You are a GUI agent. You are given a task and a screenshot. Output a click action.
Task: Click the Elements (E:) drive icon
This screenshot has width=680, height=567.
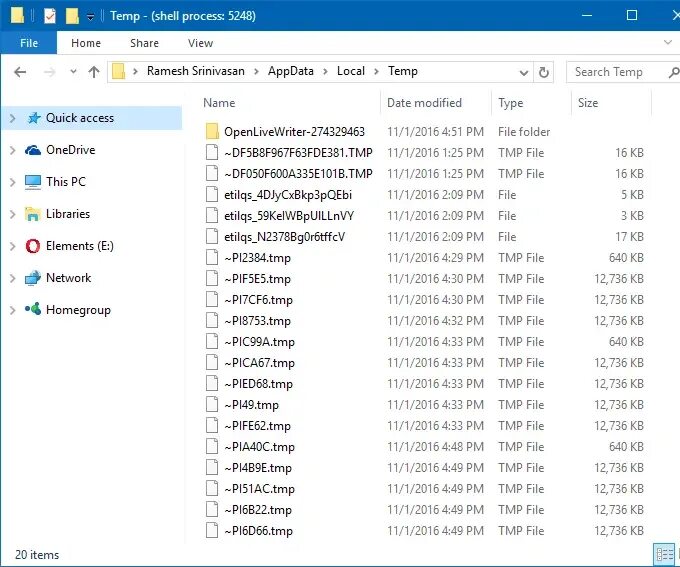click(x=33, y=246)
